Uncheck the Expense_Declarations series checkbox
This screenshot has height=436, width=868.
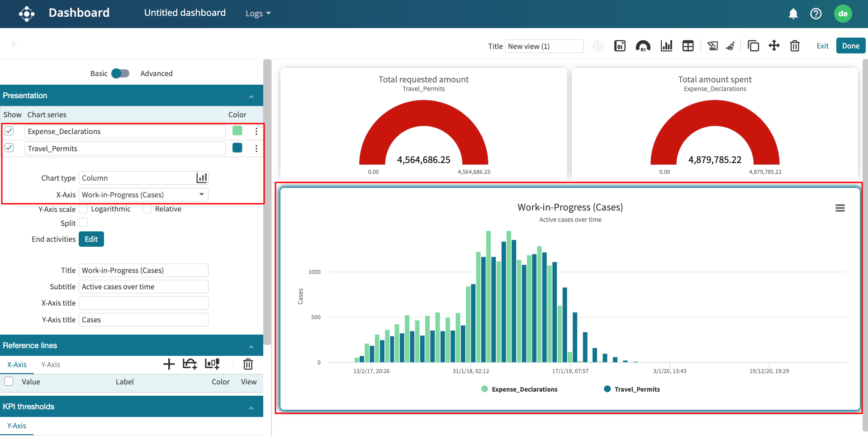(x=9, y=131)
